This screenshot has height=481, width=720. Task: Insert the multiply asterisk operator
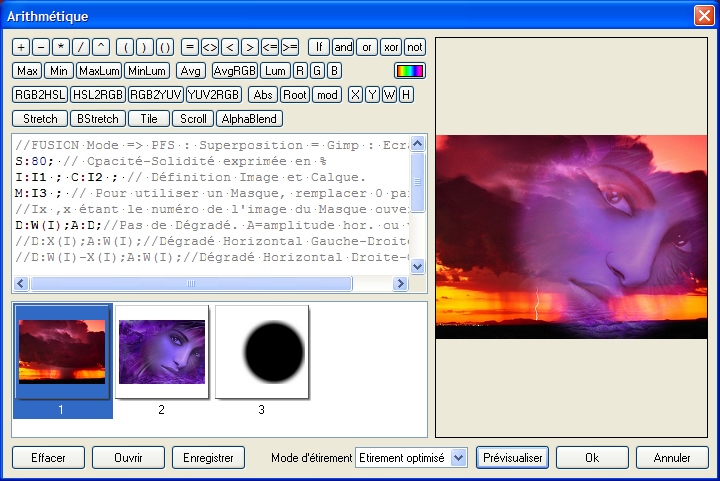(x=61, y=47)
